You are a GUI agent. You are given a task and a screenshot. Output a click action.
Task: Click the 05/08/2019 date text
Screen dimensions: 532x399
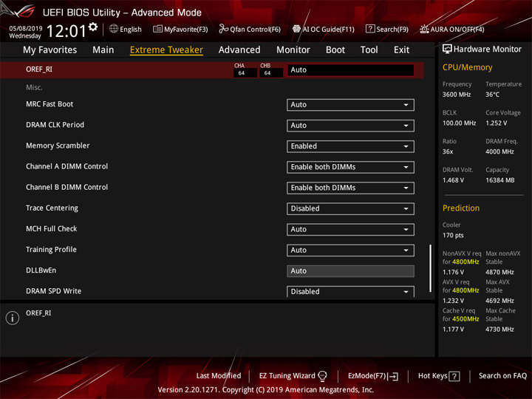[x=25, y=28]
